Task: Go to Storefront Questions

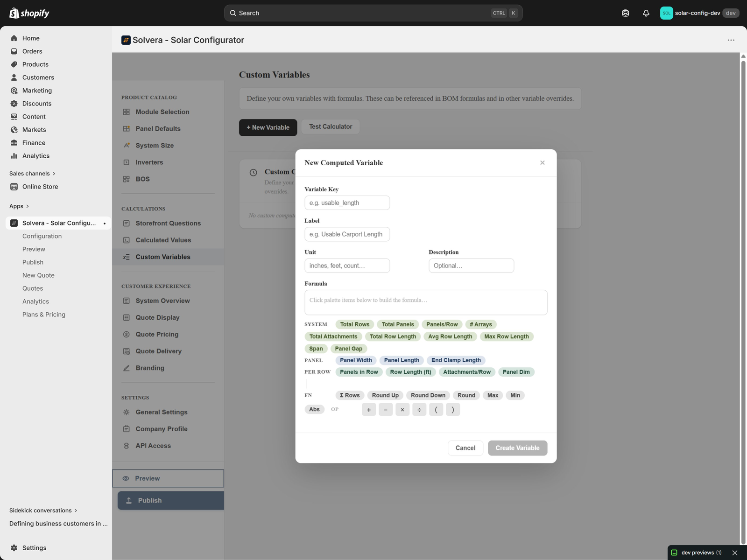Action: pyautogui.click(x=168, y=224)
